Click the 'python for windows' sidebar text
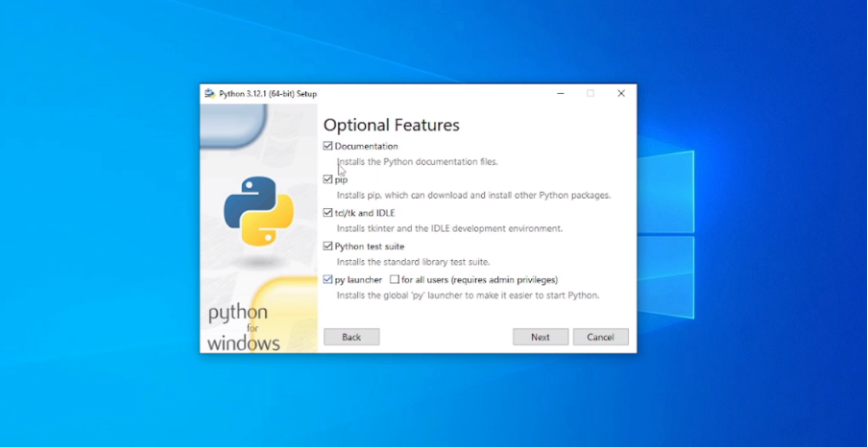Screen dimensions: 868x447 coord(244,327)
